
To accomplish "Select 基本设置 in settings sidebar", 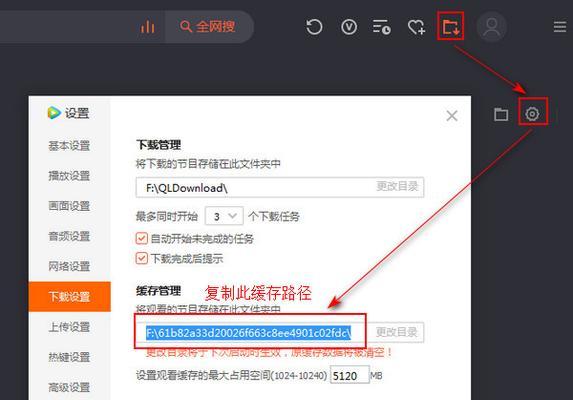I will tap(69, 146).
